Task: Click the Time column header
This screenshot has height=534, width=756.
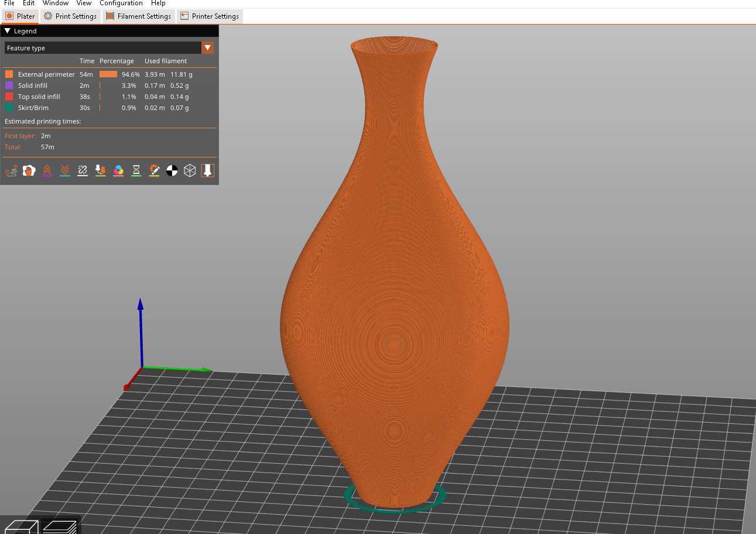Action: 87,61
